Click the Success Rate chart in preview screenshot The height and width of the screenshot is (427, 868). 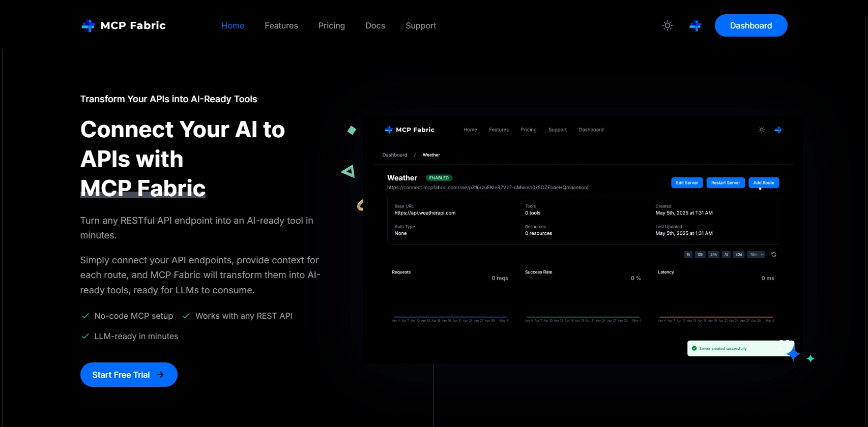pos(583,296)
